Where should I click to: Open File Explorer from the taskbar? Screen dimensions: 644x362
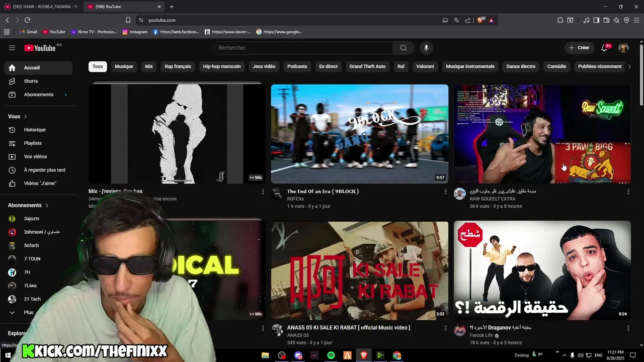(265, 355)
